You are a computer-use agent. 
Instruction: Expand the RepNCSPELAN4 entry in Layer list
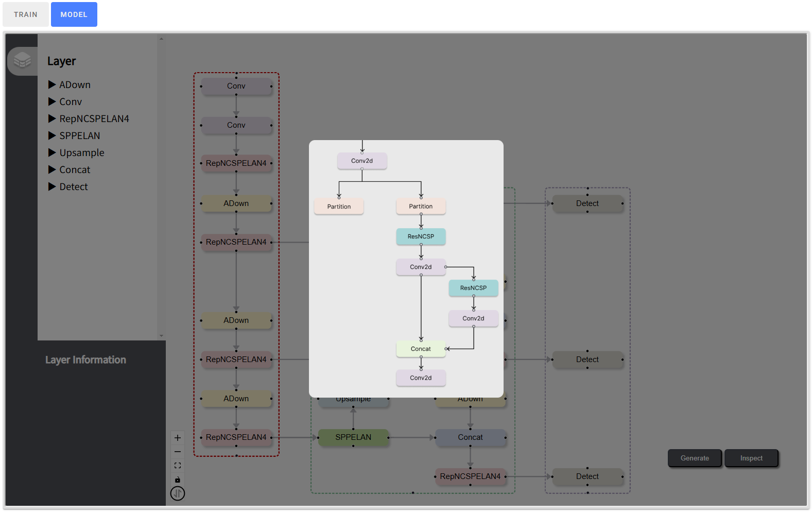click(89, 118)
